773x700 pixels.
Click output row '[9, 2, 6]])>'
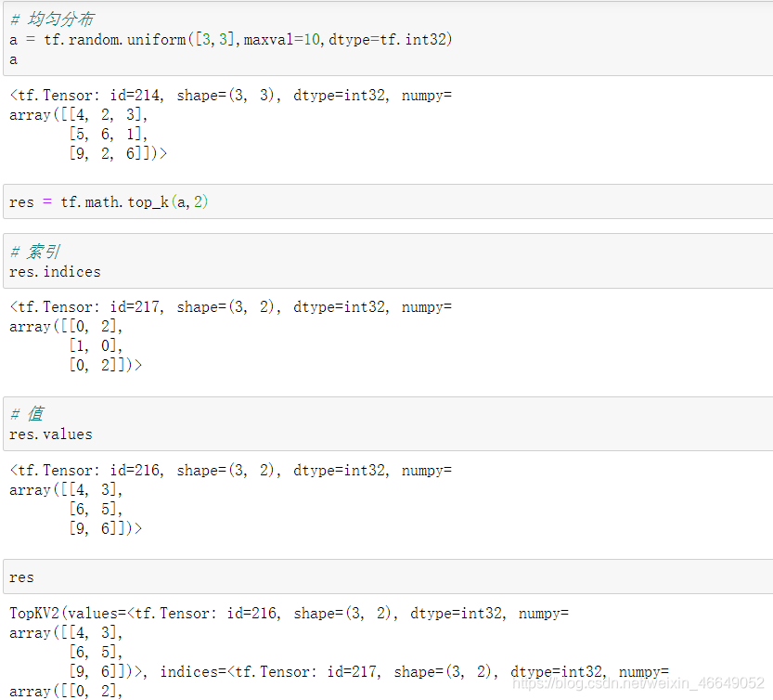click(x=119, y=153)
